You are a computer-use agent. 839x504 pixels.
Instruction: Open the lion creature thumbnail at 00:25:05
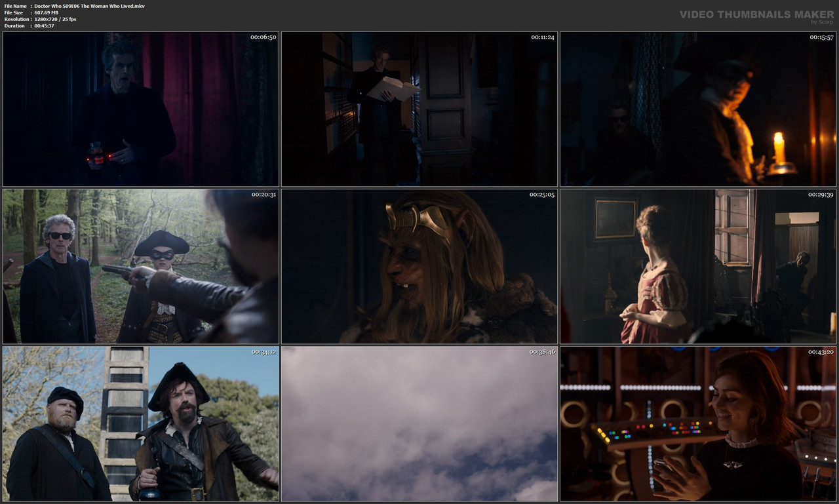point(419,267)
